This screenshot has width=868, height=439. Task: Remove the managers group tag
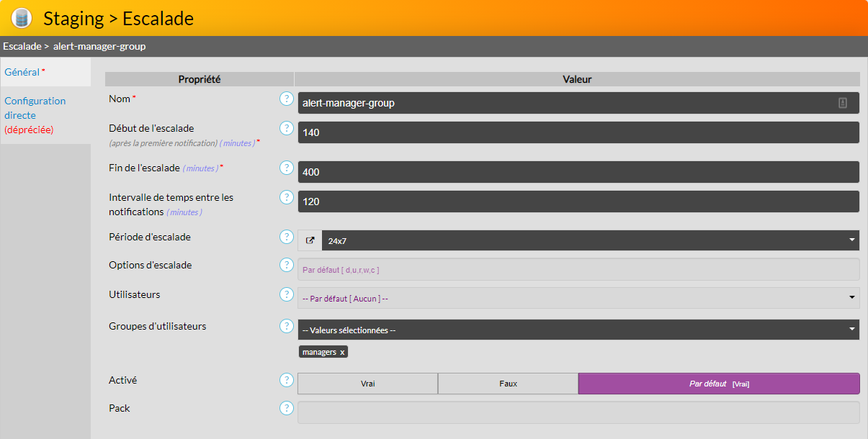point(342,352)
